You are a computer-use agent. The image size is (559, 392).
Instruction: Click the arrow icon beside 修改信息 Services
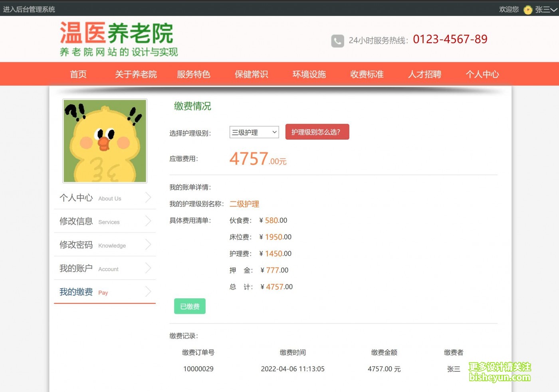coord(148,221)
